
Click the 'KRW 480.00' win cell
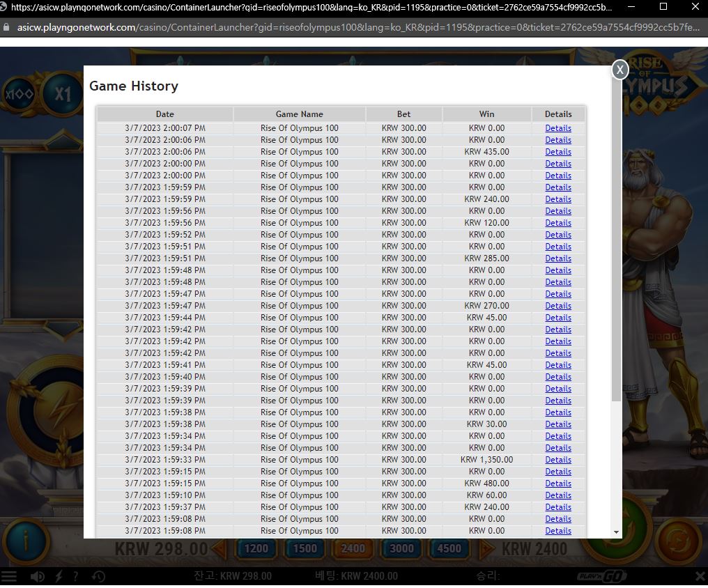486,483
